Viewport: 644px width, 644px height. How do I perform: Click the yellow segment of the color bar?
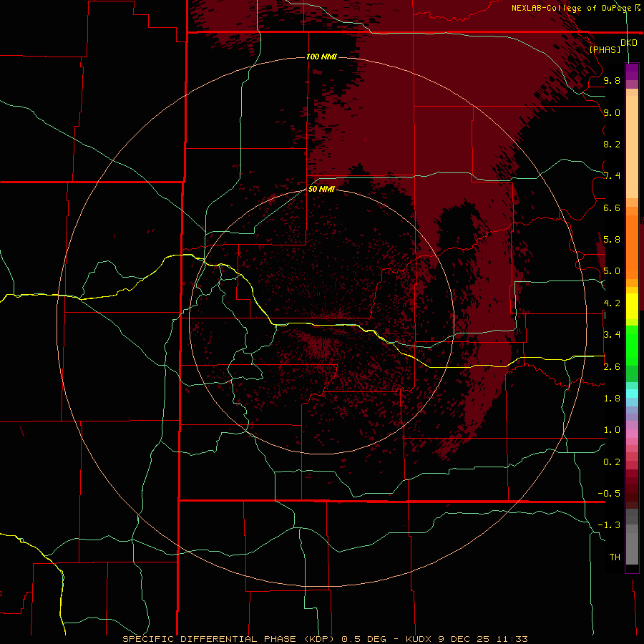click(632, 306)
